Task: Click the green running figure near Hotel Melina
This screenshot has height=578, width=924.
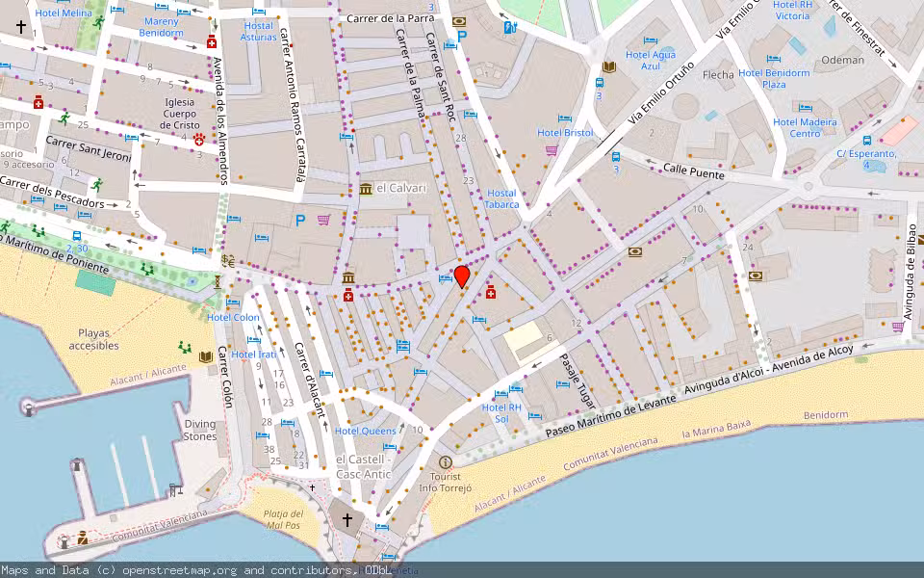Action: [x=98, y=23]
